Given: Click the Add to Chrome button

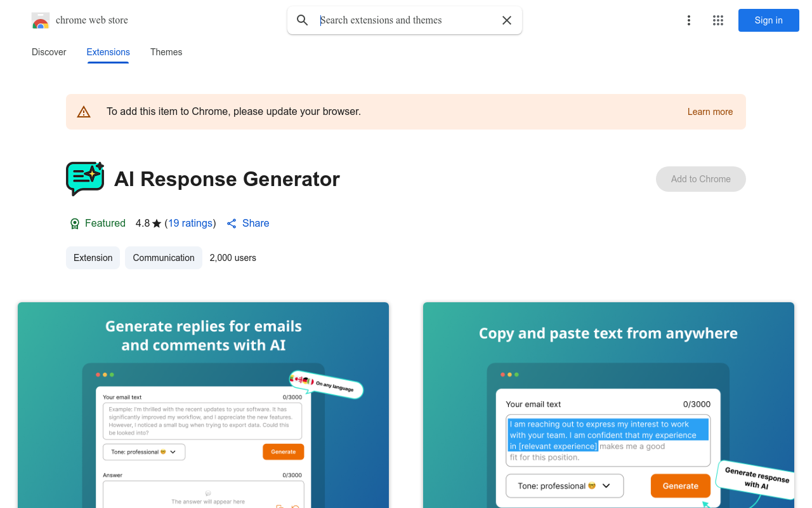Looking at the screenshot, I should (701, 179).
